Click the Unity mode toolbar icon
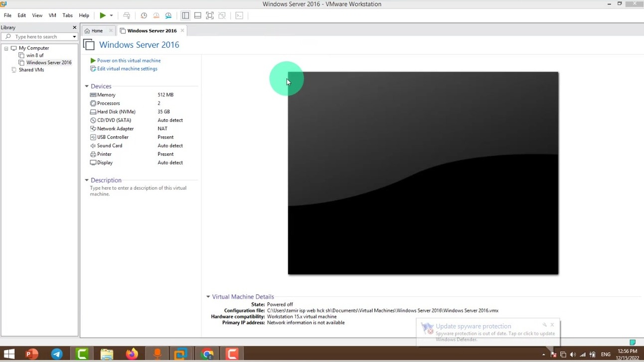The height and width of the screenshot is (362, 644). tap(222, 15)
